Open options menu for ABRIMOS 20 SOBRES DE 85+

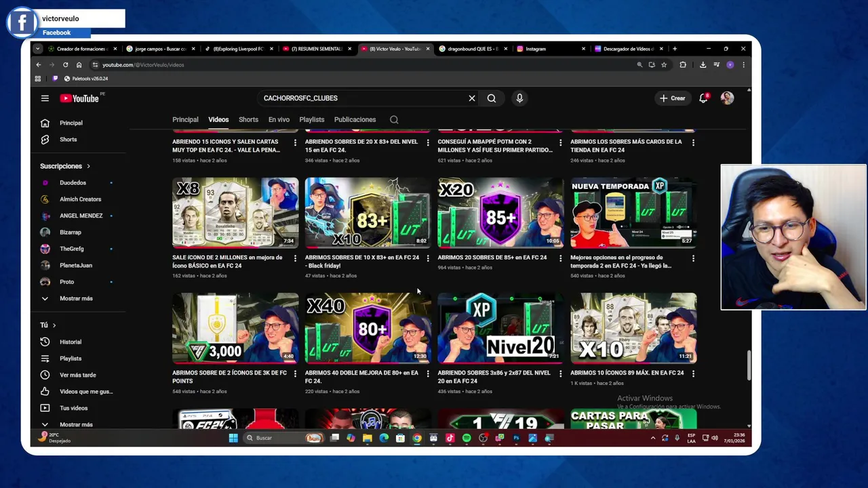point(560,258)
